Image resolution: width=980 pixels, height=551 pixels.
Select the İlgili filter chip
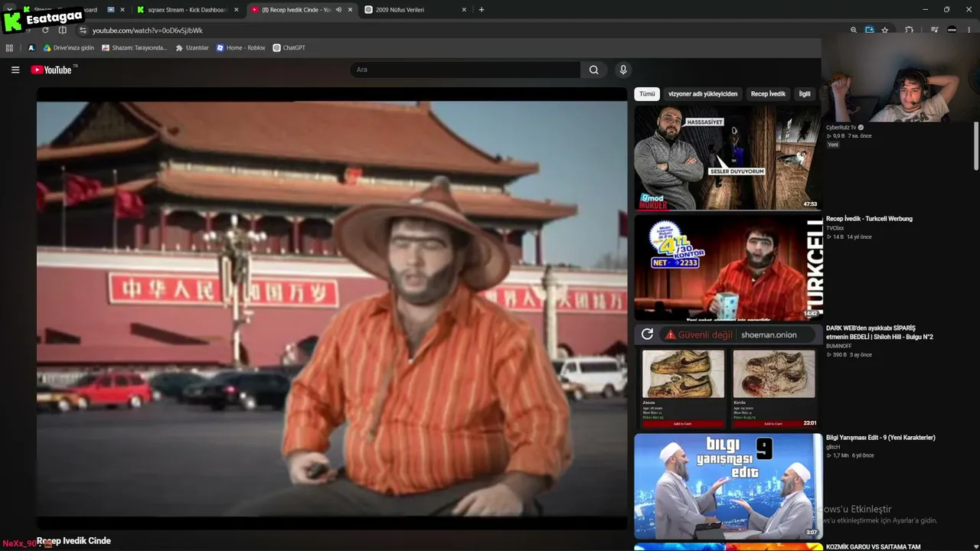pos(805,94)
